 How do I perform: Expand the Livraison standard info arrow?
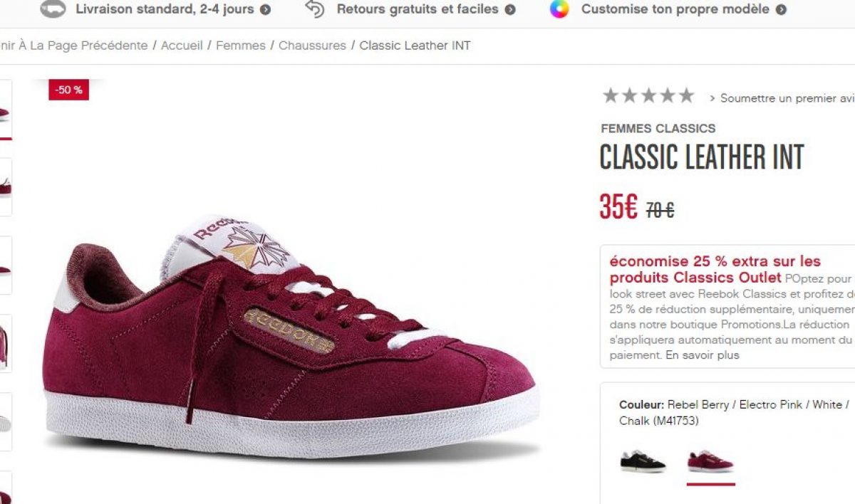click(266, 10)
